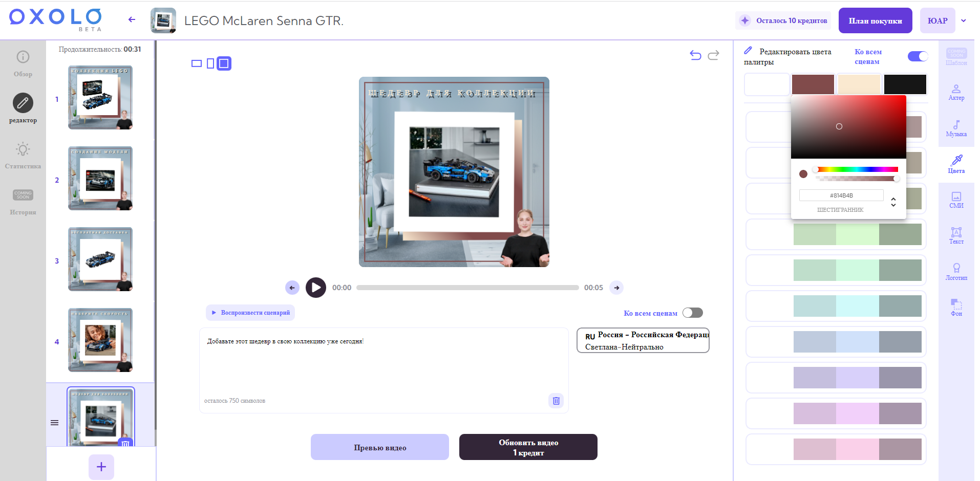
Task: Switch color format with up-down arrows
Action: pyautogui.click(x=893, y=202)
